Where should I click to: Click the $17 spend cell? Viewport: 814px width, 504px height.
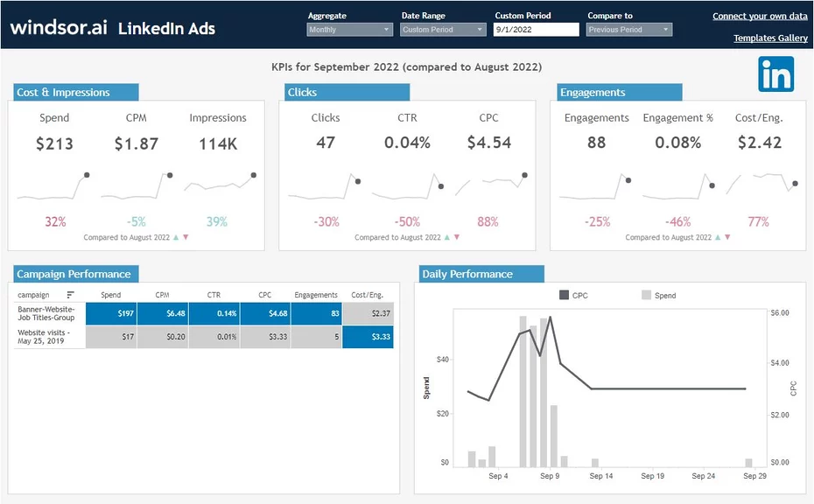pos(111,337)
